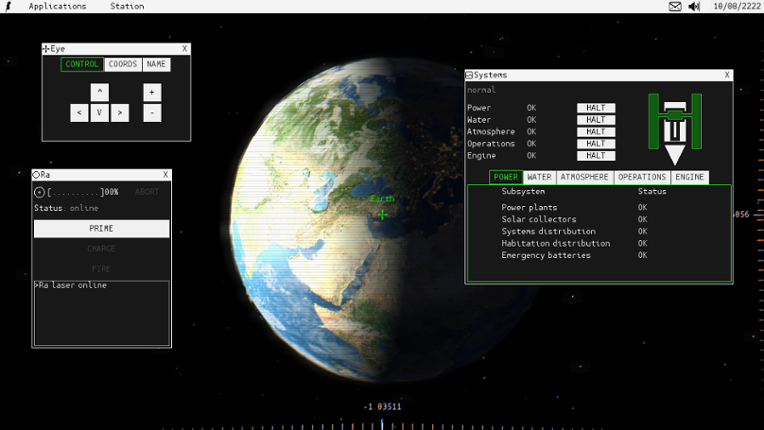Image resolution: width=764 pixels, height=430 pixels.
Task: Open the Applications menu
Action: coord(57,6)
